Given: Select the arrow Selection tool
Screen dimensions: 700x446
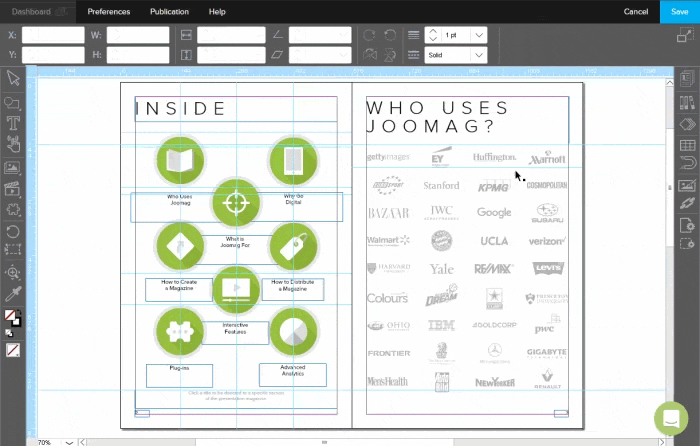Looking at the screenshot, I should (x=13, y=78).
